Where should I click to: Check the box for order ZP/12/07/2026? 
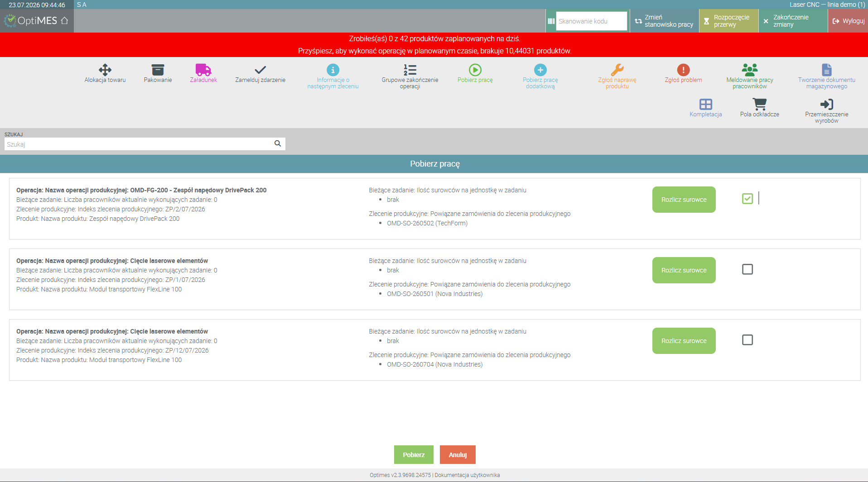tap(747, 340)
